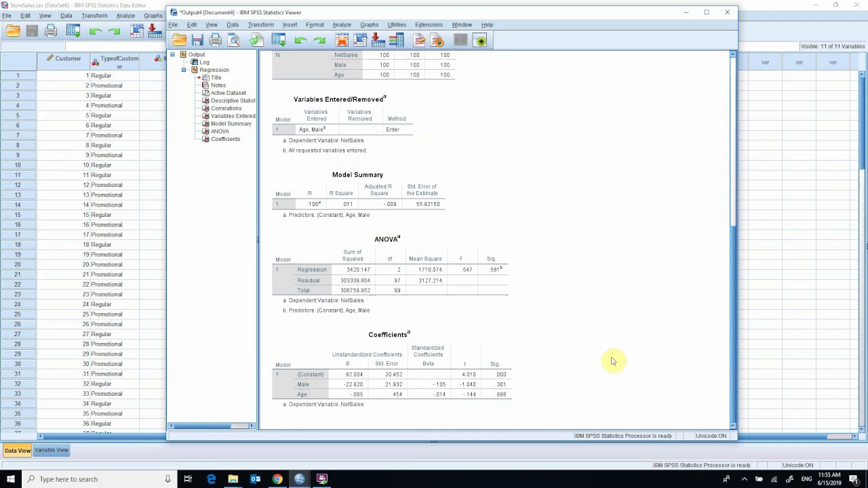
Task: Open Data Editor Transform menu
Action: pyautogui.click(x=94, y=16)
